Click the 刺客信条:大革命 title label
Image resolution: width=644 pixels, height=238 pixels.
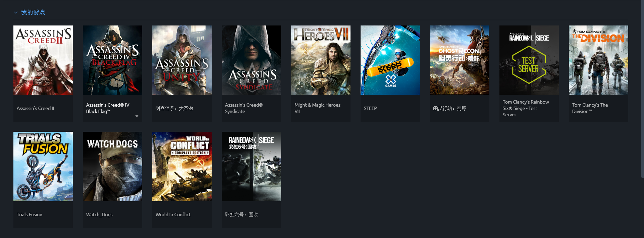[x=174, y=108]
